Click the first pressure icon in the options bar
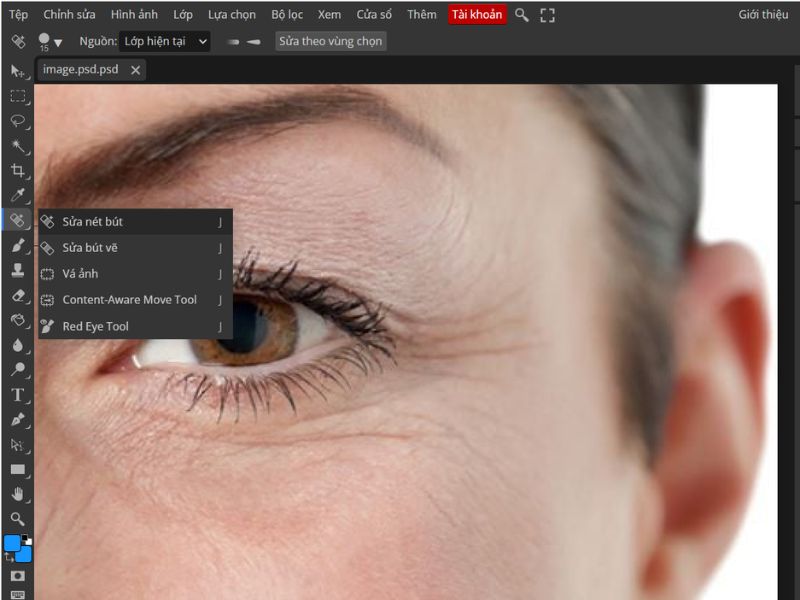Screen dimensions: 800x600 pos(234,42)
